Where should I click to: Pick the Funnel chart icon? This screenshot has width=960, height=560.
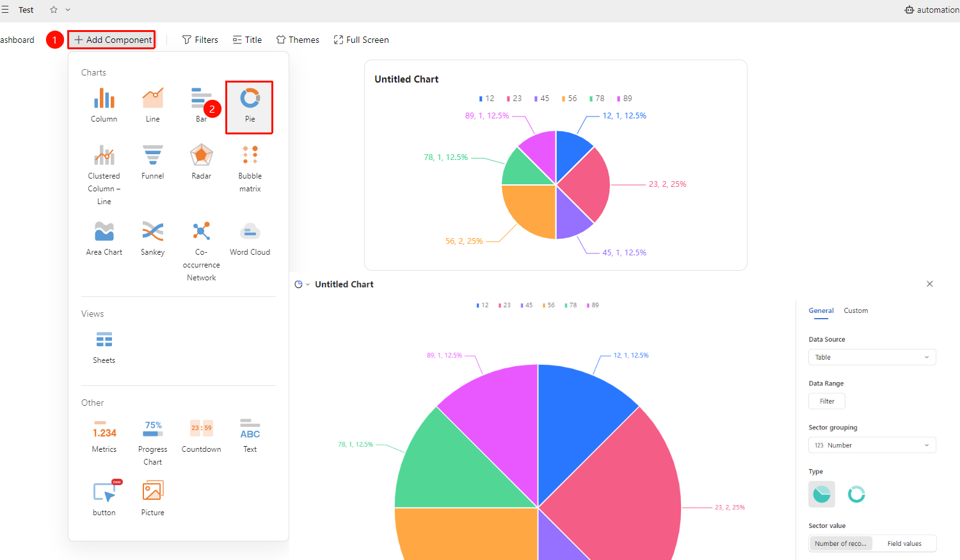pos(152,163)
